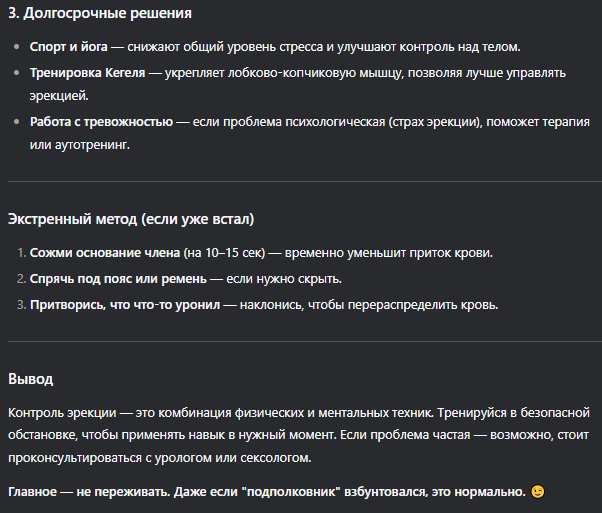The image size is (602, 513).
Task: Click the horizontal divider above "Экстренный метод"
Action: [x=305, y=181]
